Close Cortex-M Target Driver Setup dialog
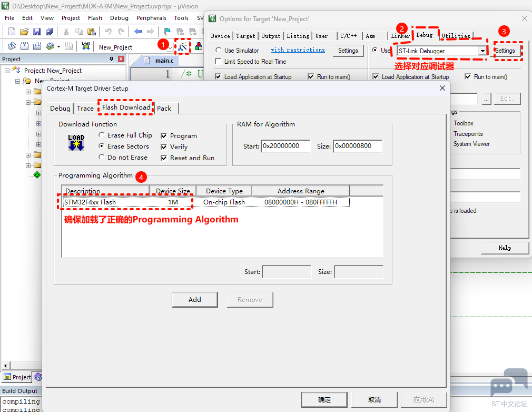 [442, 88]
